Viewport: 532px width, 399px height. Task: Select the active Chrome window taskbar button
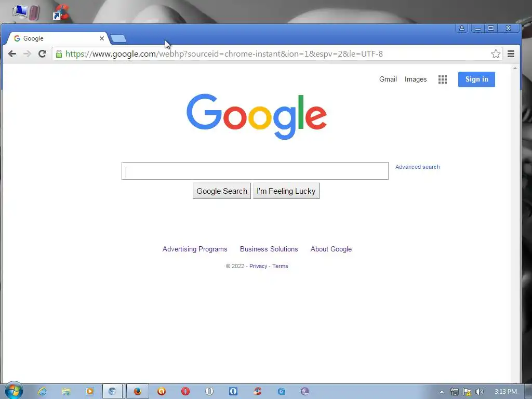(112, 392)
